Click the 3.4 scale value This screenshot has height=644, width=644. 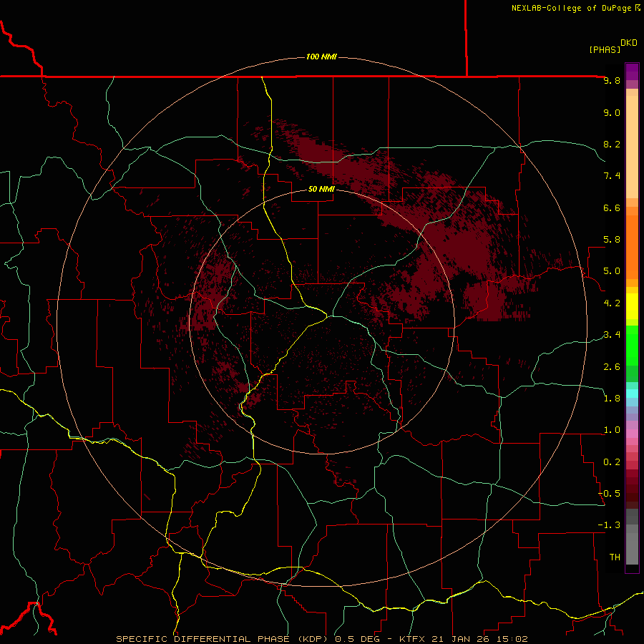[612, 335]
